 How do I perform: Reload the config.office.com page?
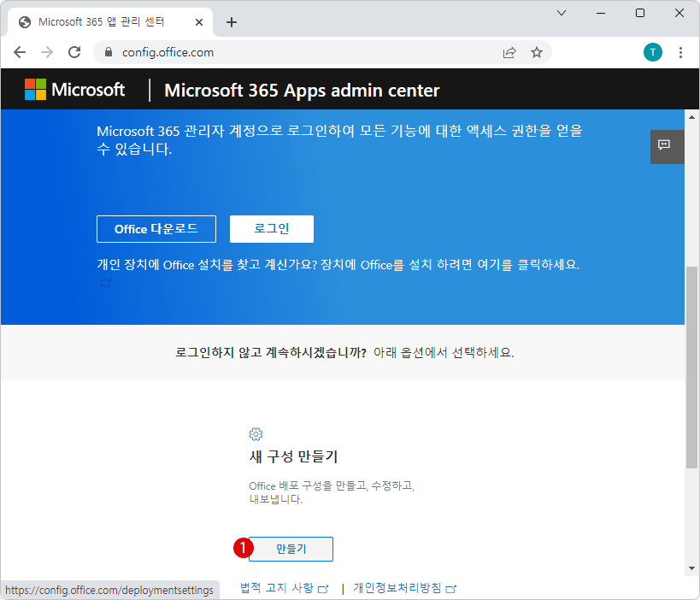coord(74,53)
